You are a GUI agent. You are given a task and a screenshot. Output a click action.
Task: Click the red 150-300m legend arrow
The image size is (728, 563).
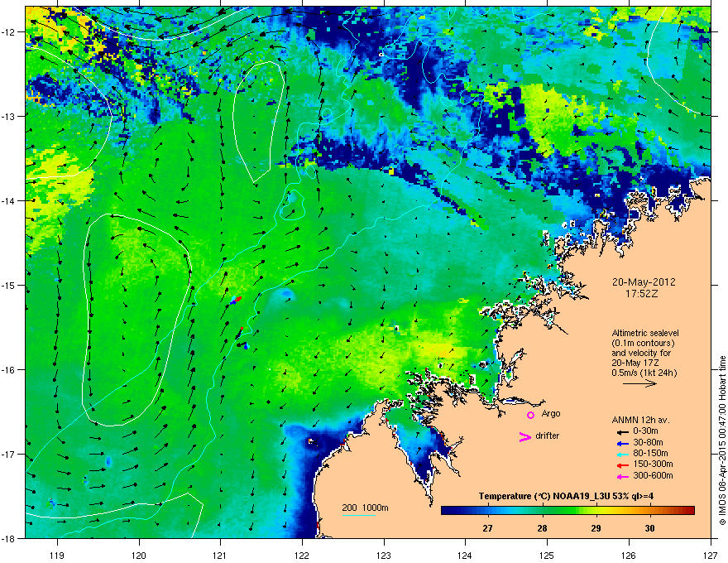622,465
